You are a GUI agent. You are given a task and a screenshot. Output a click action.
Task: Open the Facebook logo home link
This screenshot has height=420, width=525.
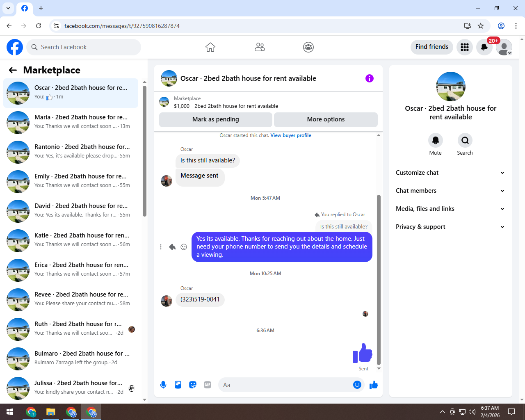[x=15, y=47]
